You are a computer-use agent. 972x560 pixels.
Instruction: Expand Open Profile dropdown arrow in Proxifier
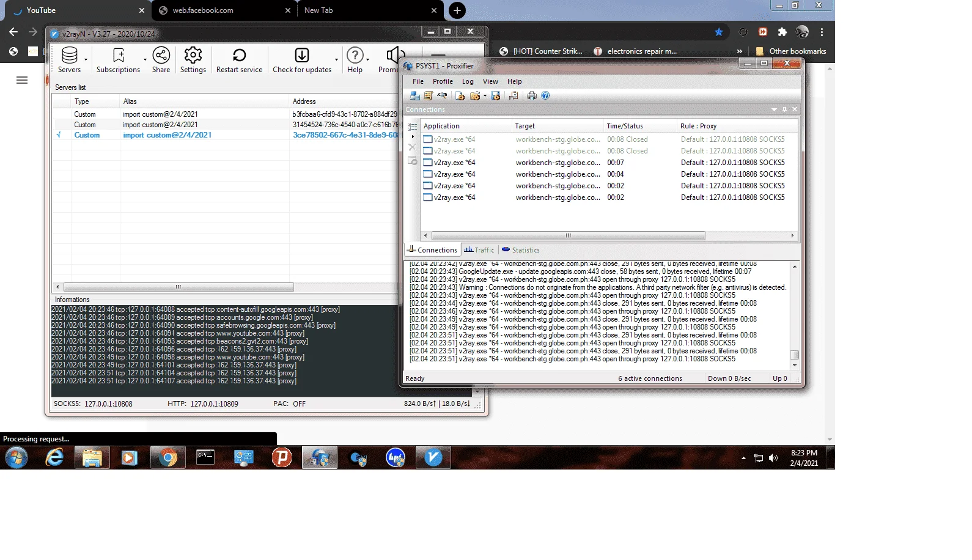pos(485,96)
